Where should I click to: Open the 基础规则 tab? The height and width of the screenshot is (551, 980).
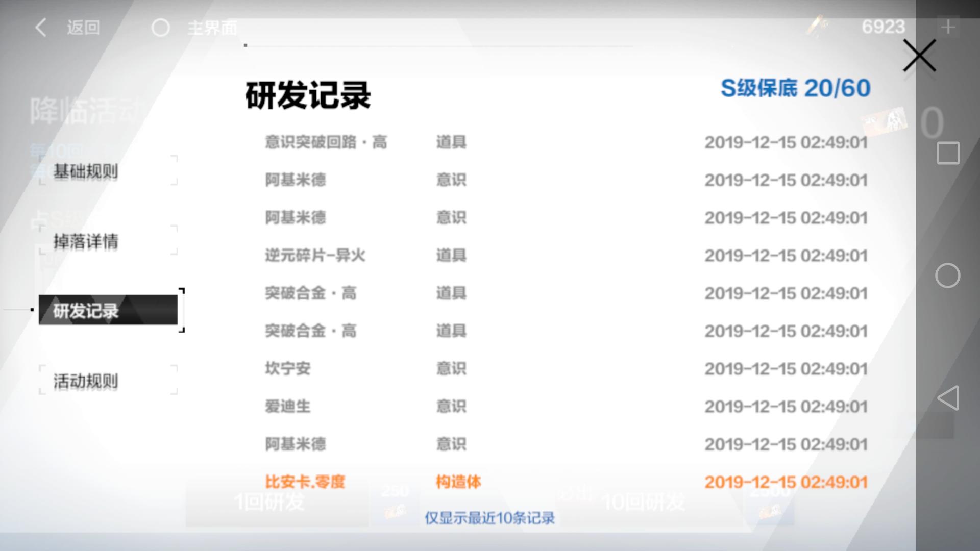(108, 171)
